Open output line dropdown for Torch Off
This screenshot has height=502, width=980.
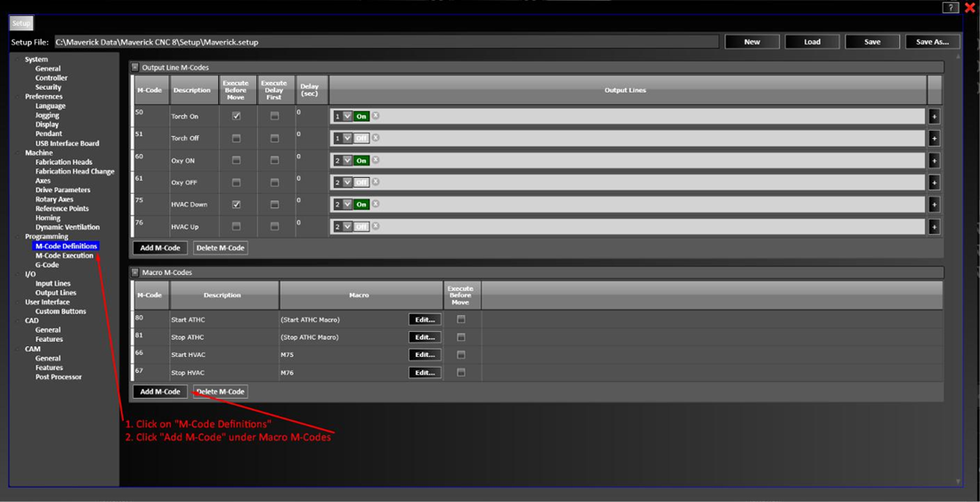tap(347, 138)
